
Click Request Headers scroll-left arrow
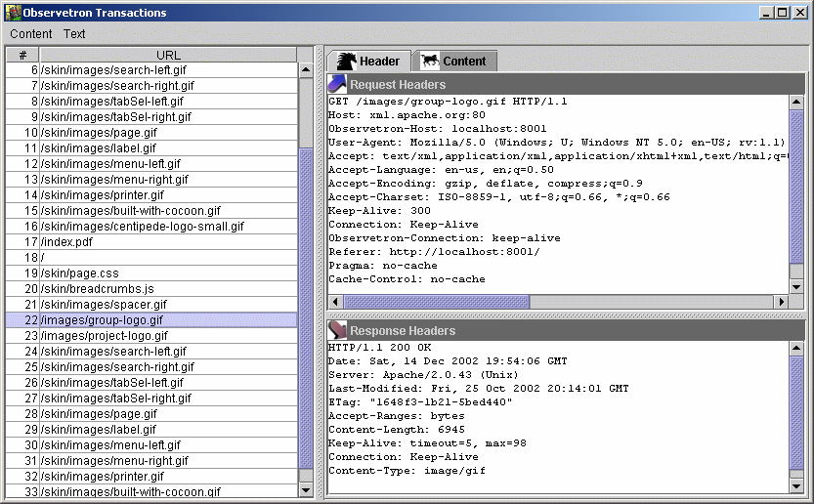tap(335, 302)
